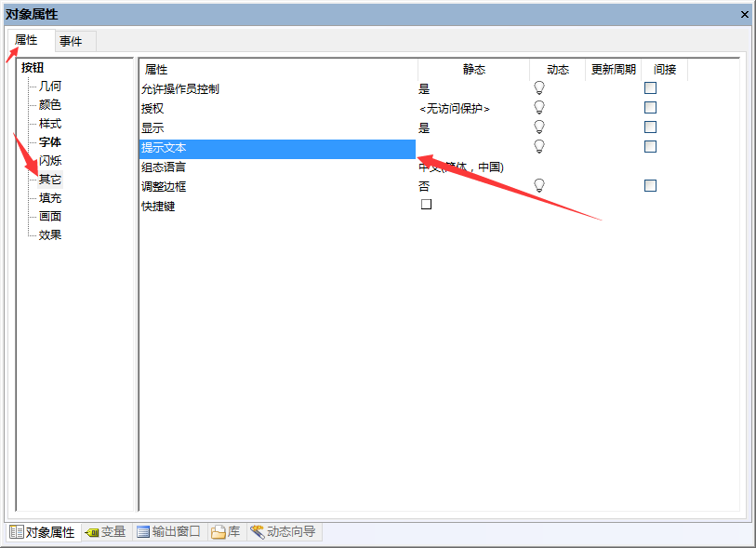756x548 pixels.
Task: Check the 快捷键 static checkbox
Action: (x=427, y=205)
